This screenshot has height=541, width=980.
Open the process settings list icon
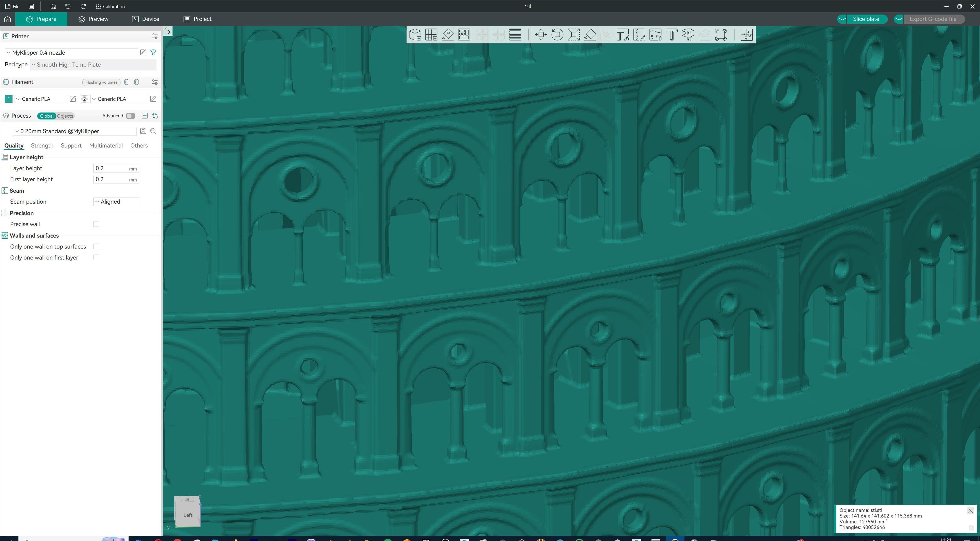click(144, 116)
